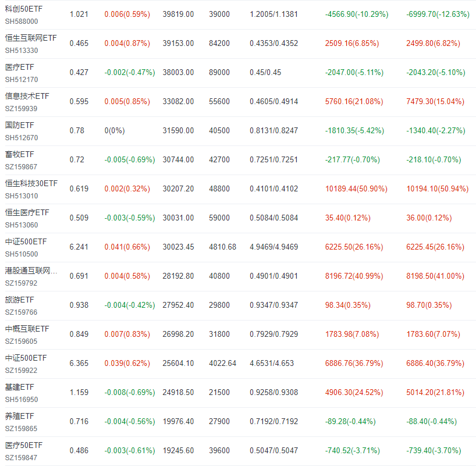Image resolution: width=476 pixels, height=466 pixels.
Task: Click profit -4566.90(-10.29%)
Action: click(x=357, y=15)
